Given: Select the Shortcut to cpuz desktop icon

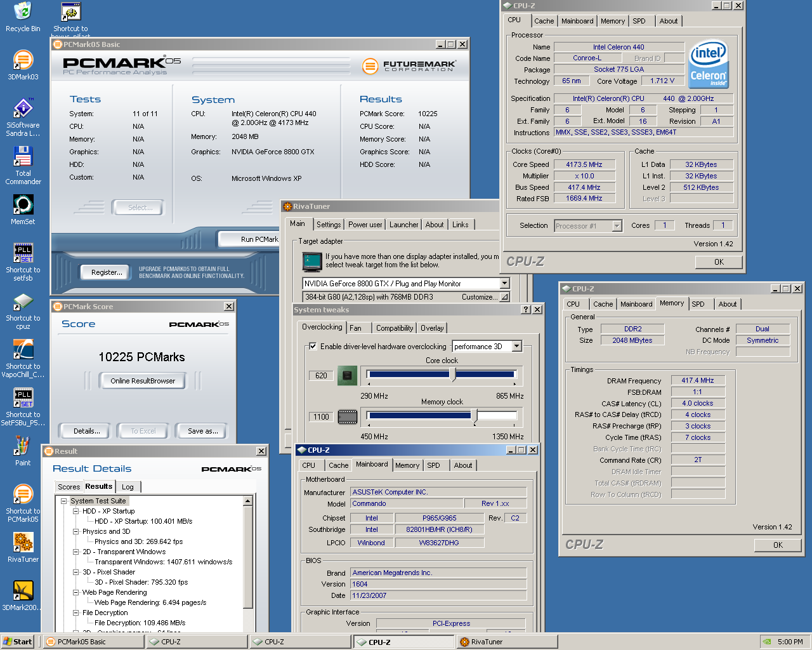Looking at the screenshot, I should (23, 310).
